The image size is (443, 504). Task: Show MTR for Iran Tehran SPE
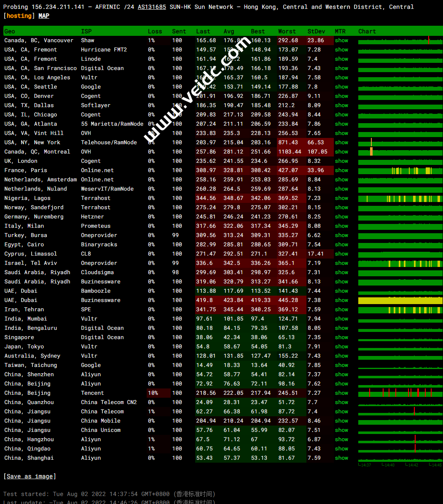pos(341,310)
